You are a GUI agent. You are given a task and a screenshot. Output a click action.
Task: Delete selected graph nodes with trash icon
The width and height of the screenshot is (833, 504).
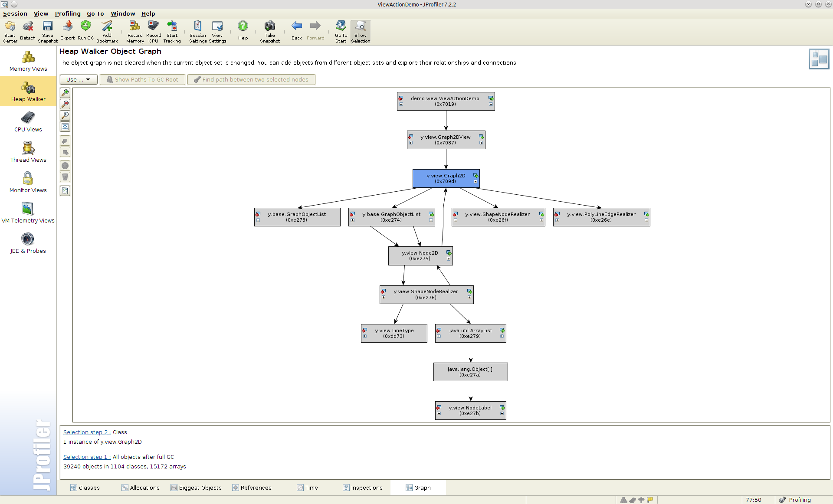pyautogui.click(x=65, y=177)
